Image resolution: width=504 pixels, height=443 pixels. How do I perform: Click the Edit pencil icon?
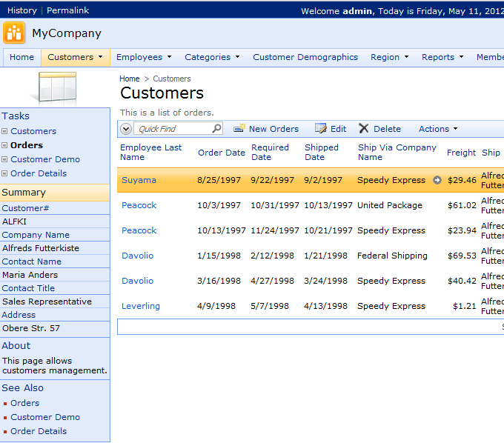tap(320, 129)
